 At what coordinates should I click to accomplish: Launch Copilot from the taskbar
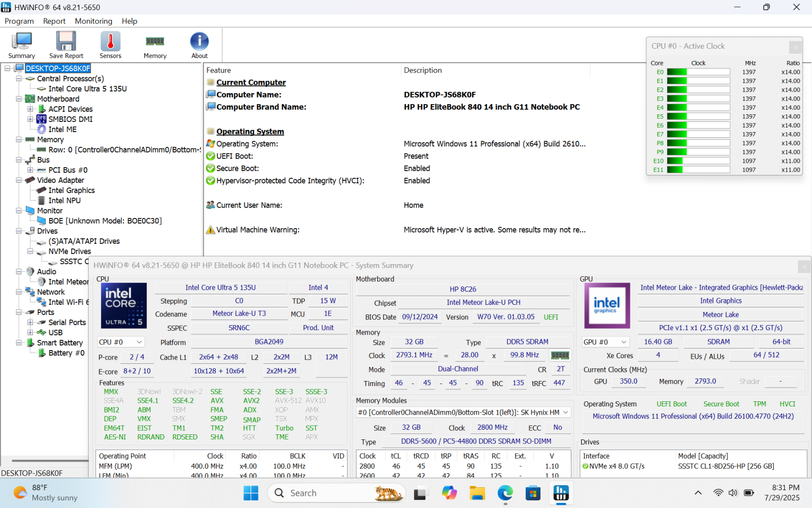449,493
